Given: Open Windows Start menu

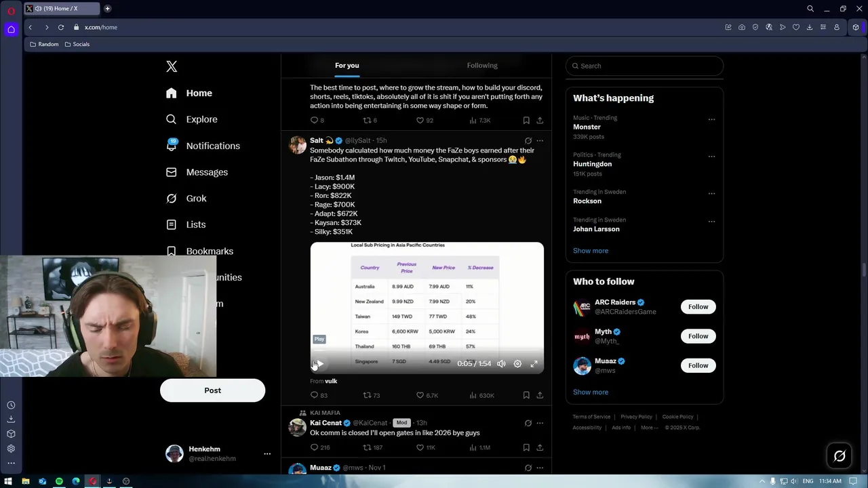Looking at the screenshot, I should click(8, 481).
